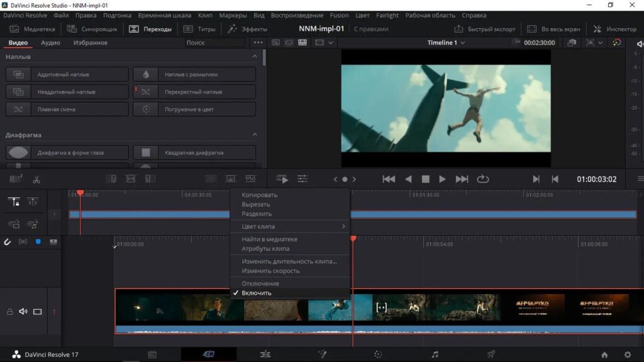
Task: Choose Атрибуты клипа
Action: (290, 249)
